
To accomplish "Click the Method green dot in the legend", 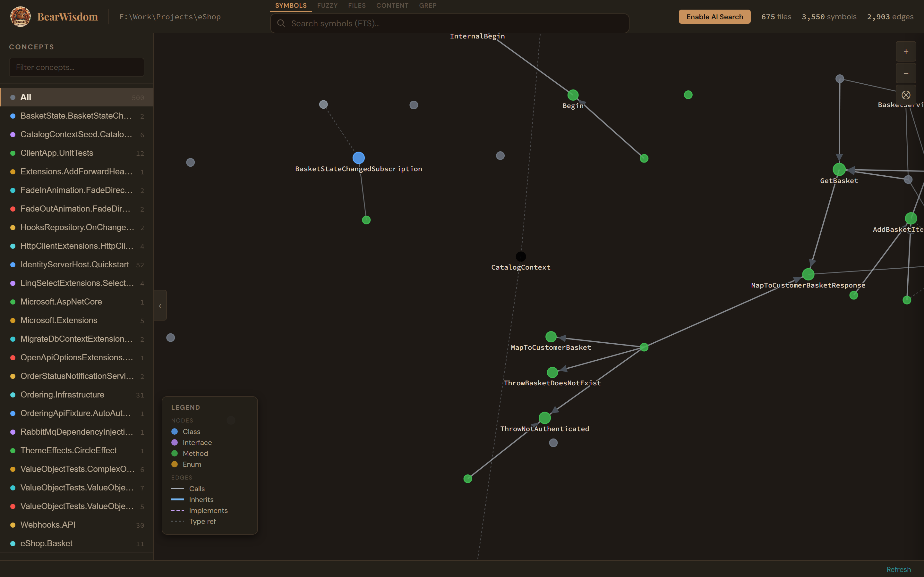I will pos(175,453).
